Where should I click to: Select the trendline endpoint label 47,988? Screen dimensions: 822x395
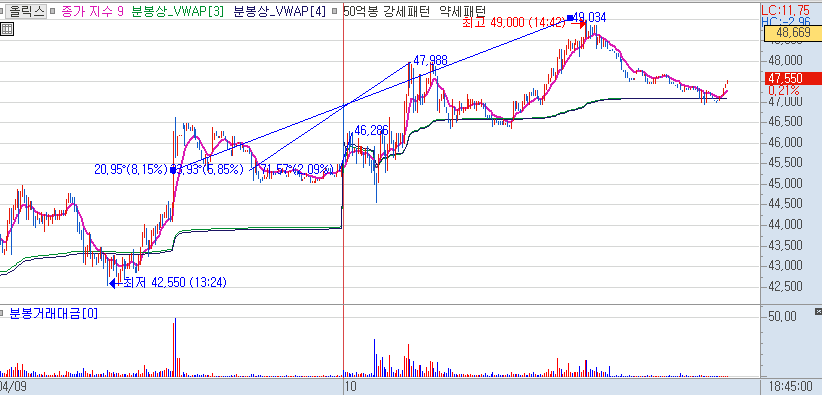(x=430, y=60)
